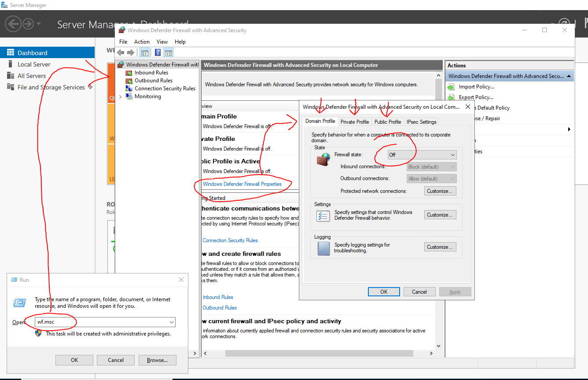Click Apply in firewall properties dialog
The image size is (588, 380).
click(455, 292)
